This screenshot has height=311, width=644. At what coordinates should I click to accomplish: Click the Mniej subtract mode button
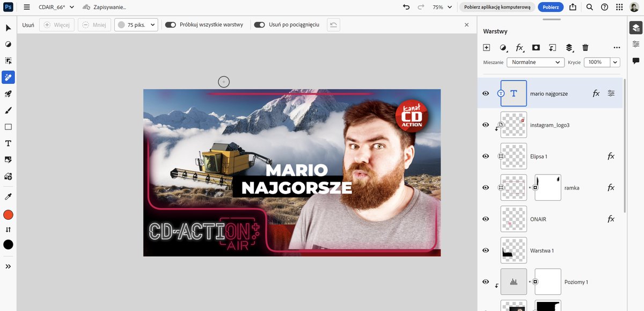tap(94, 25)
